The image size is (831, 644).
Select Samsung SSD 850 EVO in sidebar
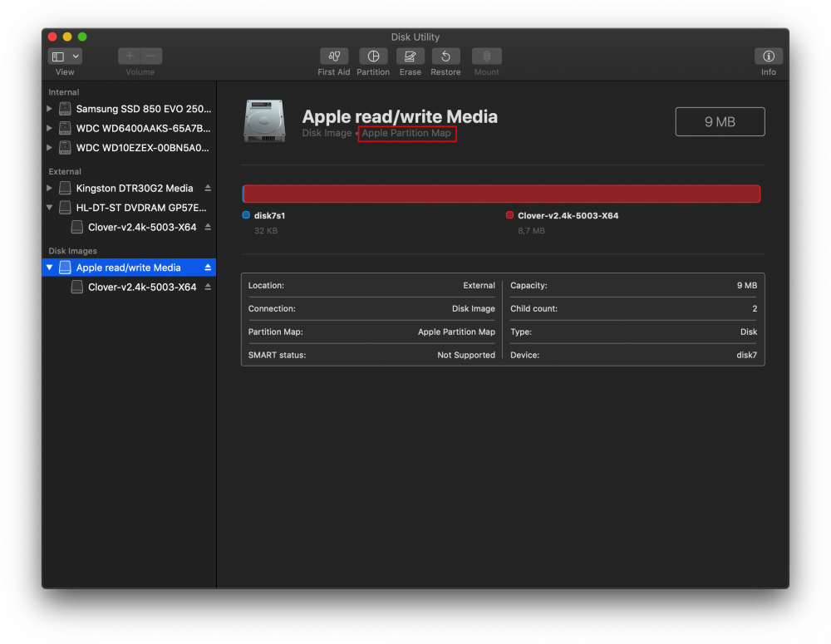129,109
